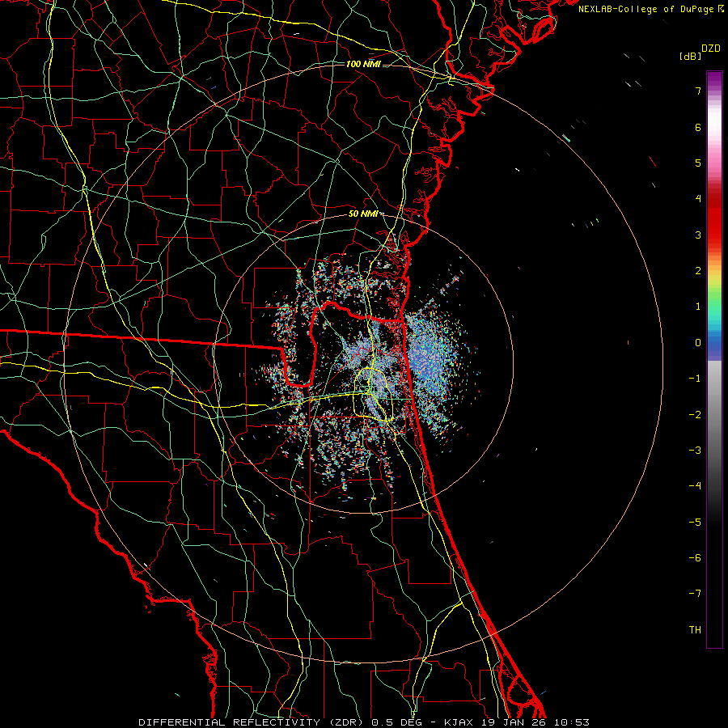The height and width of the screenshot is (728, 728).
Task: Click the 7 value on the color scale
Action: 698,91
